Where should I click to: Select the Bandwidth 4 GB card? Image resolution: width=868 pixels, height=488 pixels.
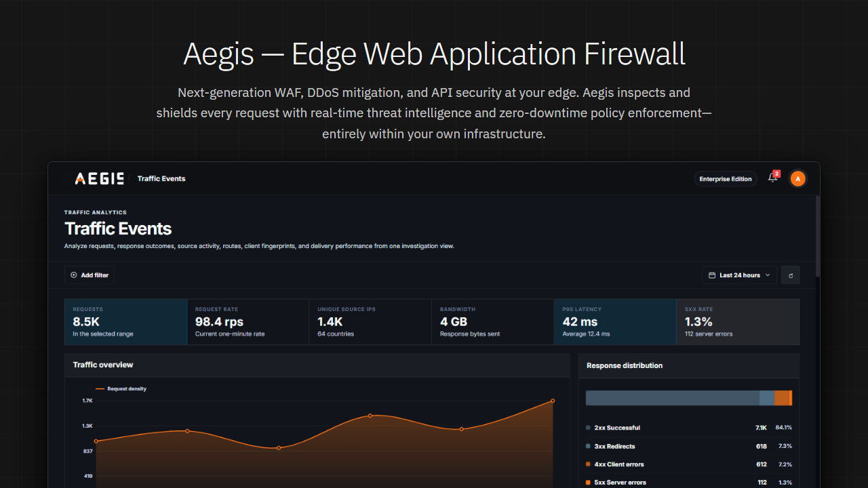(x=492, y=322)
